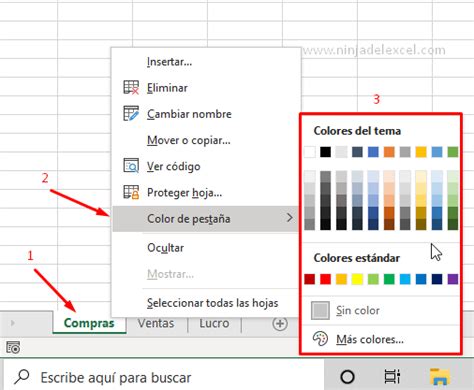Select Sin color option
This screenshot has width=474, height=390.
381,310
